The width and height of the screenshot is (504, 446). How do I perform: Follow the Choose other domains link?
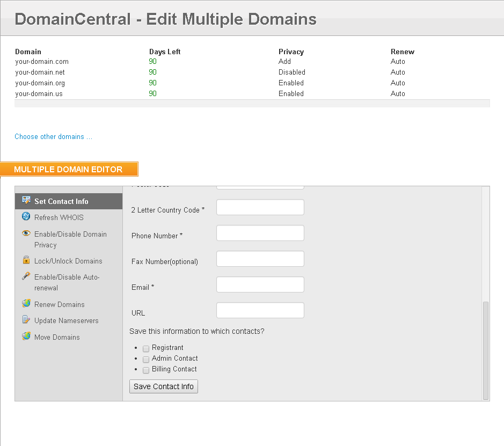tap(53, 136)
